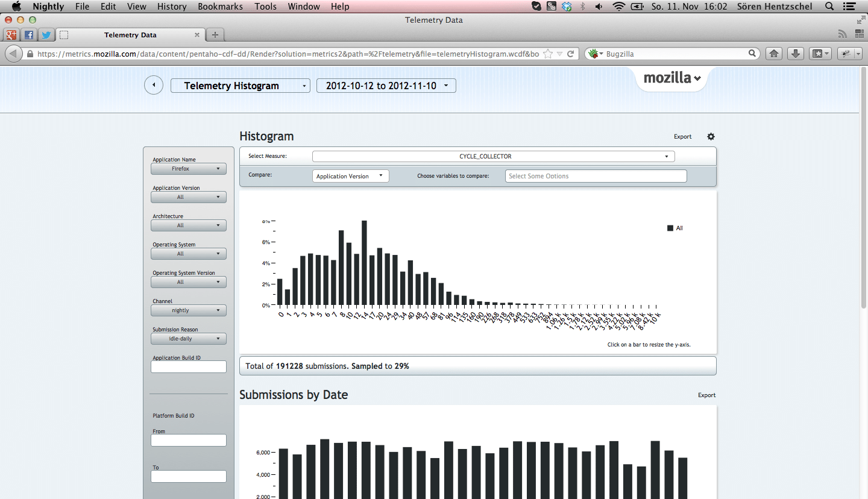Screen dimensions: 868x499
Task: Click the reload page icon
Action: [x=570, y=54]
